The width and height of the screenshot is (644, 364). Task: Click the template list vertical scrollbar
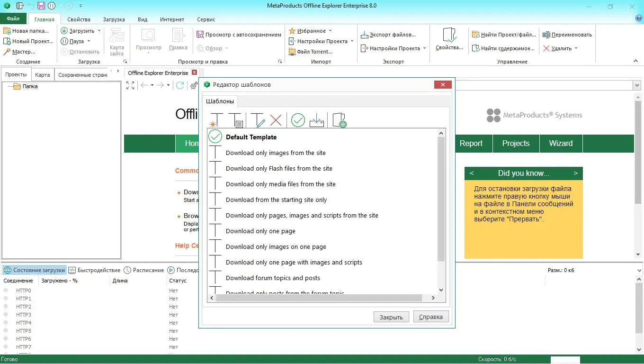[x=441, y=199]
